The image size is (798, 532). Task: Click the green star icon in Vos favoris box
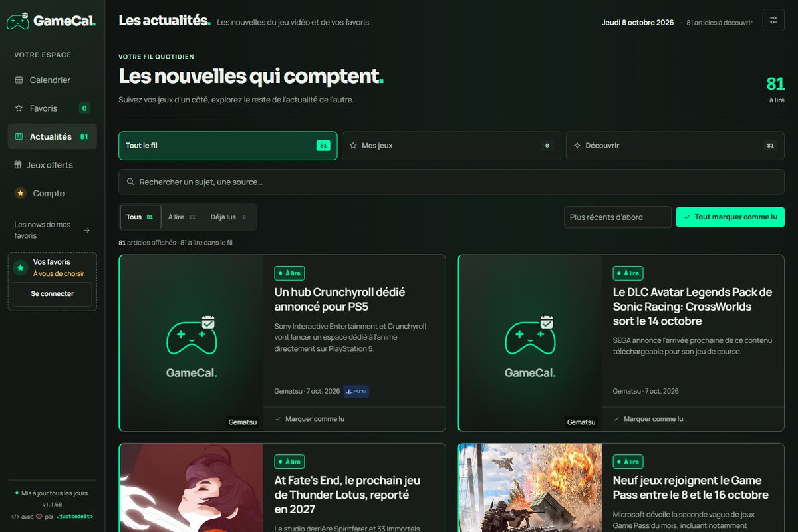coord(21,267)
